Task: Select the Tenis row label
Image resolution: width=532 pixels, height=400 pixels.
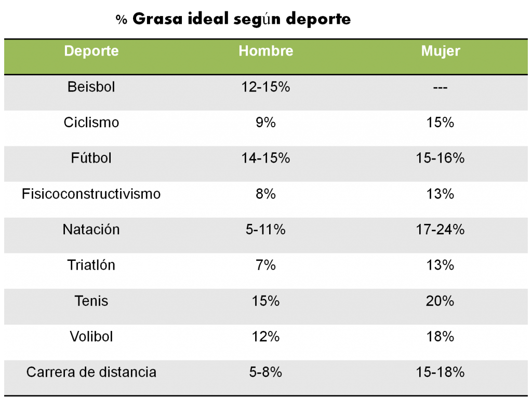Action: tap(91, 301)
